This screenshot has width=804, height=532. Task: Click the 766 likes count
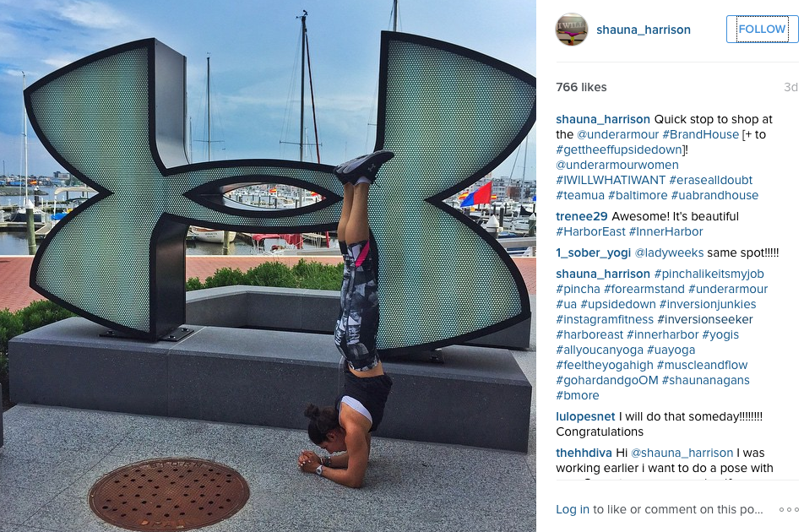point(581,87)
